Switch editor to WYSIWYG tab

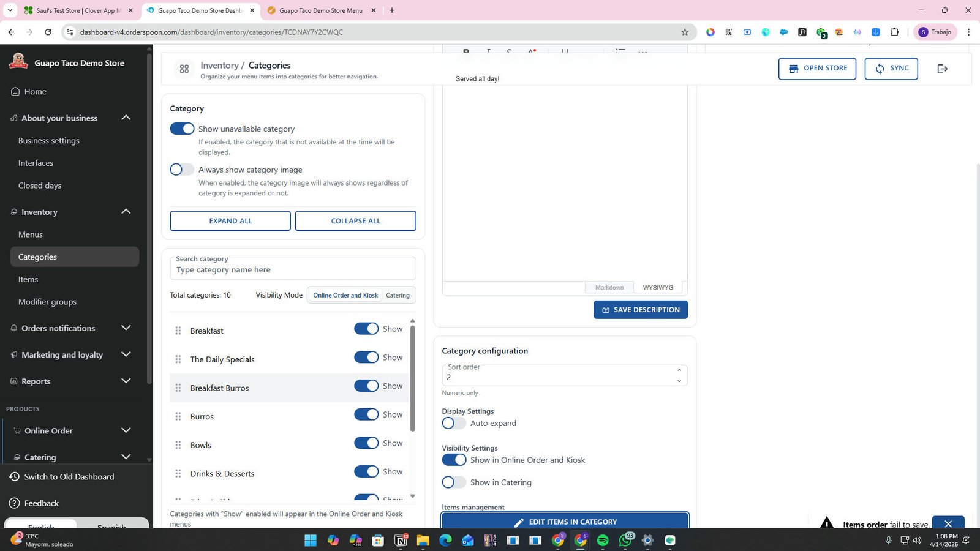[x=658, y=288]
